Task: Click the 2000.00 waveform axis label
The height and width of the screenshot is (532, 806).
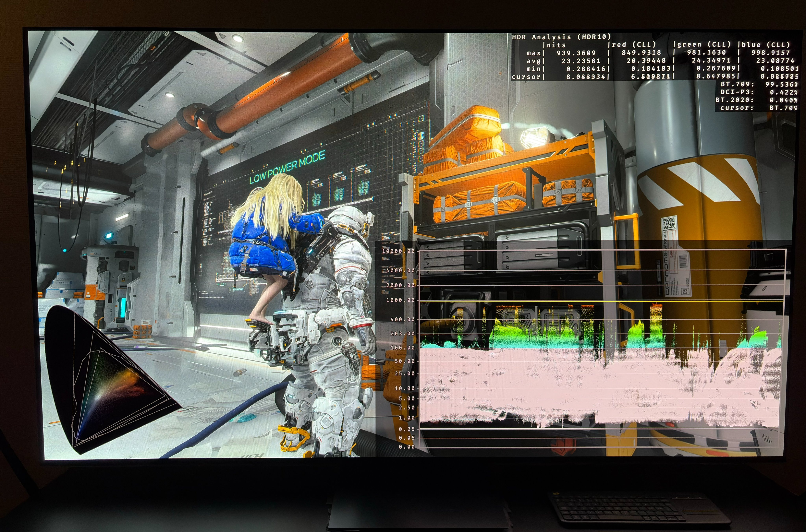Action: coord(401,285)
